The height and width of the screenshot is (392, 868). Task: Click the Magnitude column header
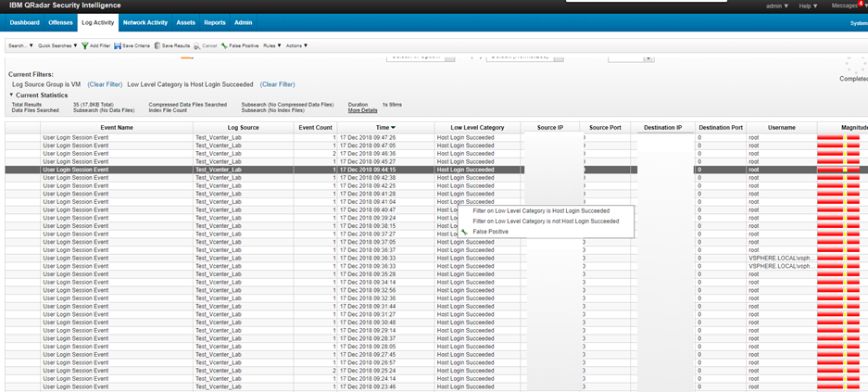[x=843, y=128]
